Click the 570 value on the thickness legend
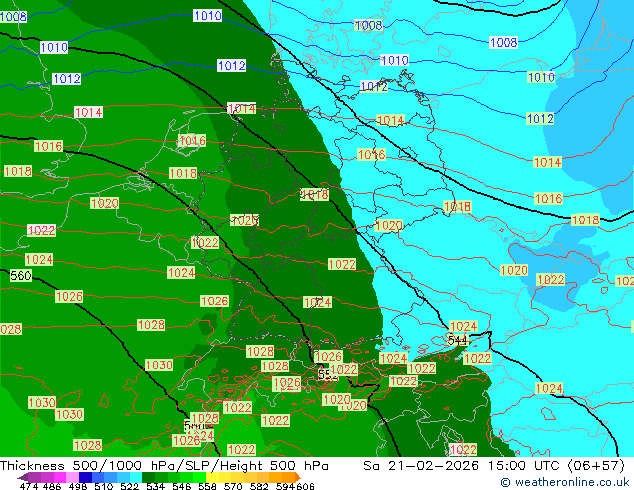 click(233, 486)
